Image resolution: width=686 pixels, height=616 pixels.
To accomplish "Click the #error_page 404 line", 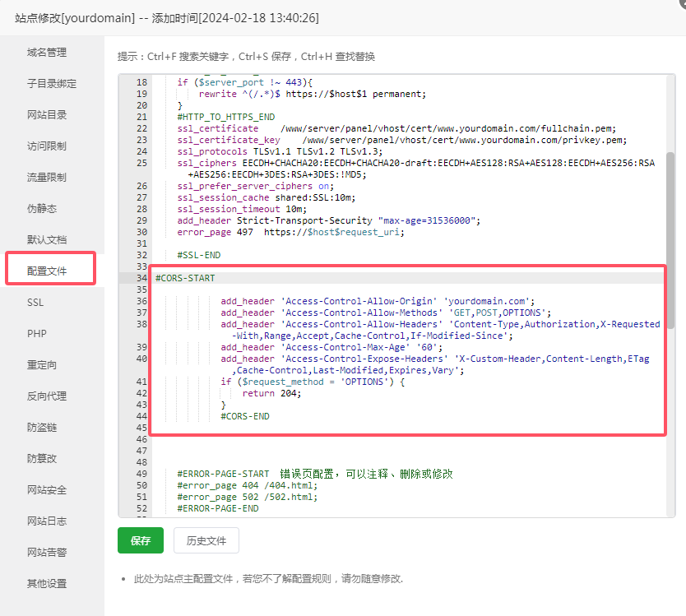I will point(248,485).
